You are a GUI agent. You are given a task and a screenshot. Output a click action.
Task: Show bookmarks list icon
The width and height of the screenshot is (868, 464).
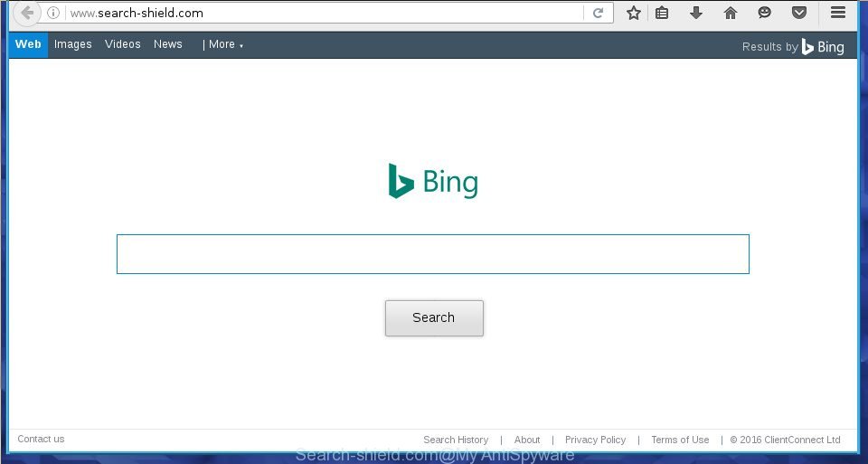pos(662,13)
